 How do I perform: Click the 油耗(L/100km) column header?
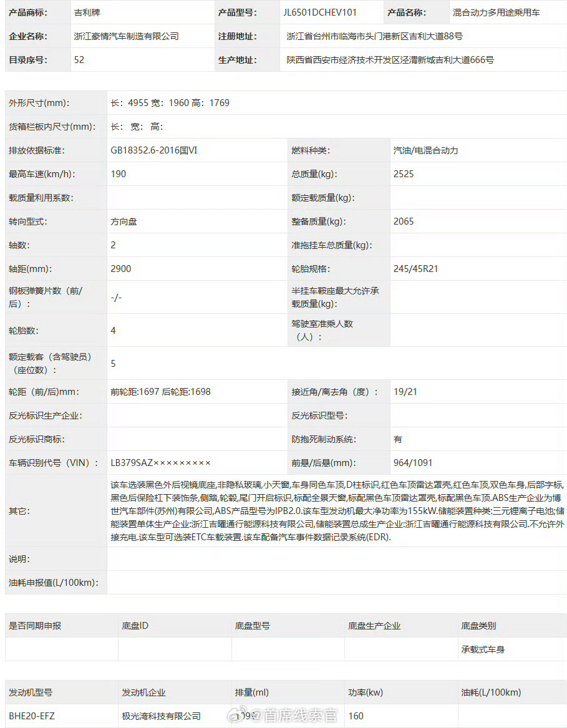tap(491, 692)
